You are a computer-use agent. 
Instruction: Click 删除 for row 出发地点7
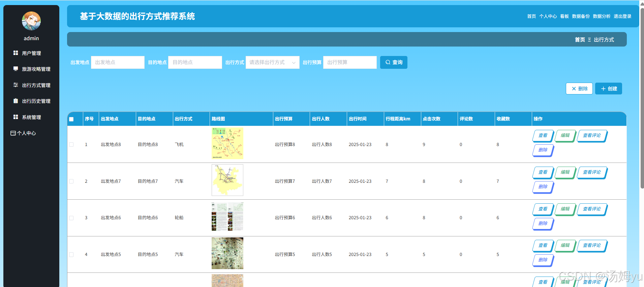[x=543, y=187]
